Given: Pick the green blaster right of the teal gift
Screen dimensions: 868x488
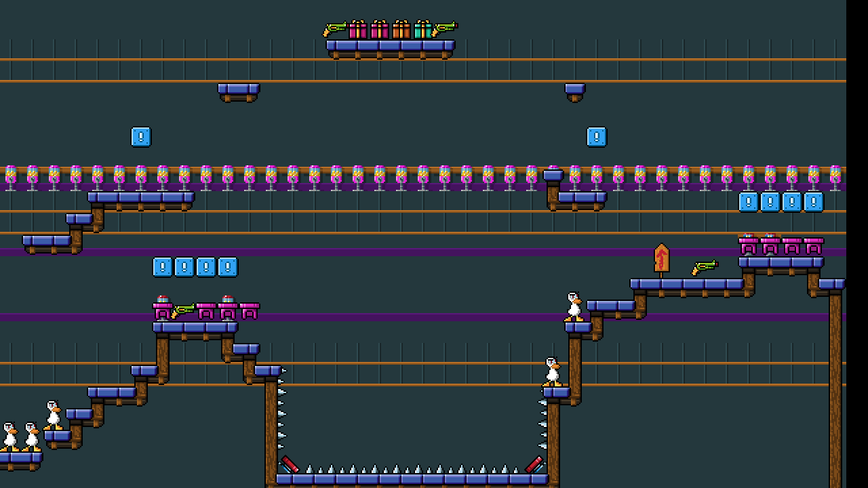Looking at the screenshot, I should [445, 29].
